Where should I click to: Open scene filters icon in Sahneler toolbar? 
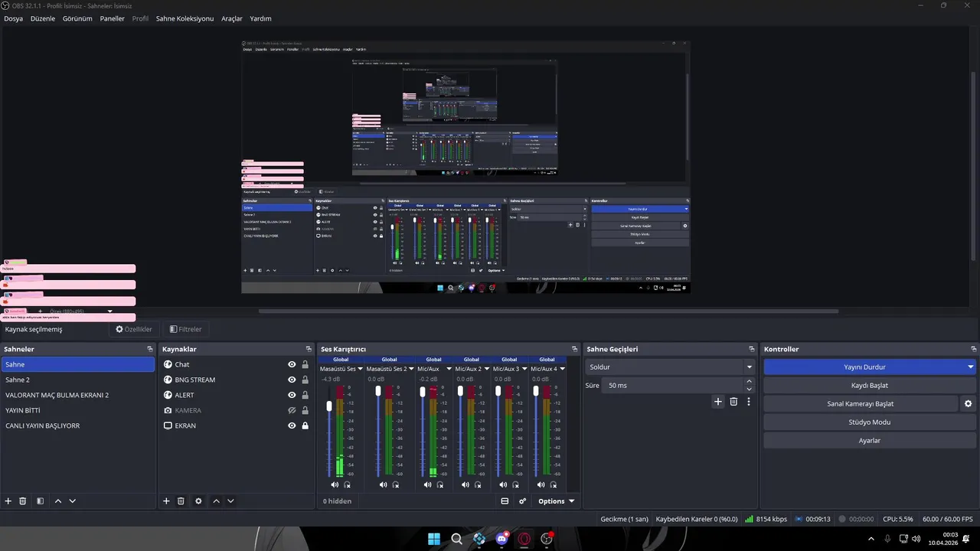pos(40,501)
